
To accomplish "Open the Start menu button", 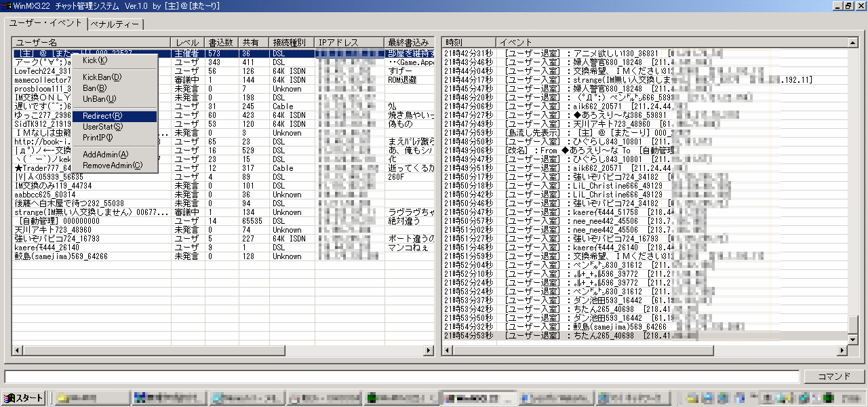I will pyautogui.click(x=24, y=398).
